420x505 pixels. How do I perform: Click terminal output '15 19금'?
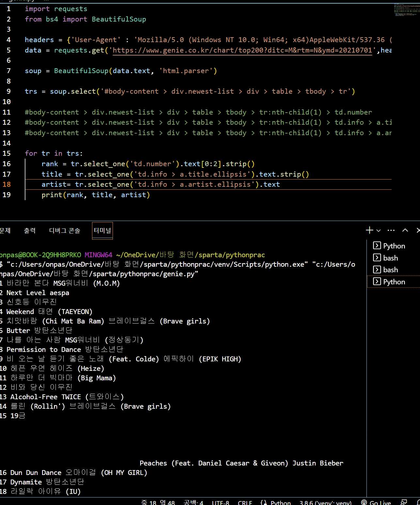click(13, 416)
